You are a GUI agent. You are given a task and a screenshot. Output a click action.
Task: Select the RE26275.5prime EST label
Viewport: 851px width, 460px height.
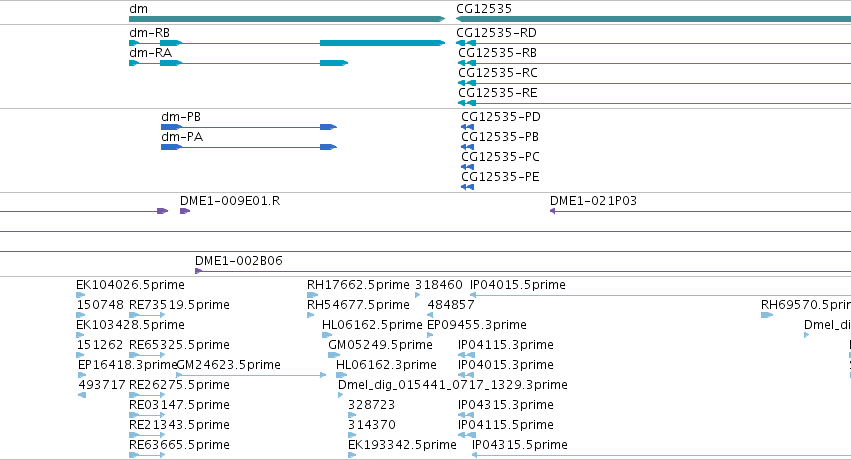tap(179, 385)
